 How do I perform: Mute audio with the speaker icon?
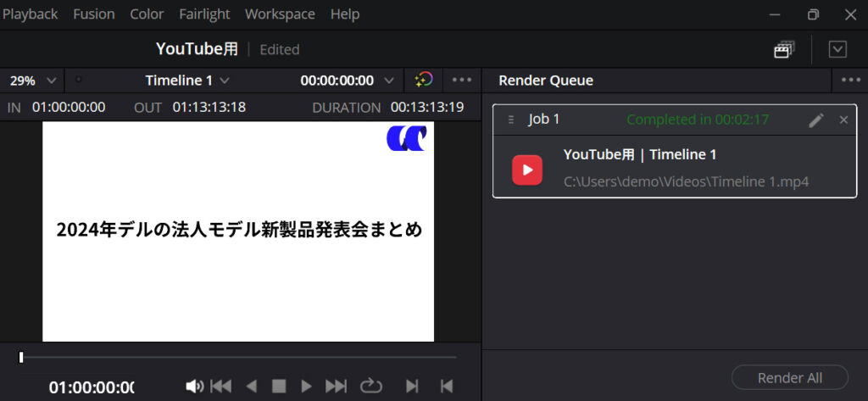(194, 387)
